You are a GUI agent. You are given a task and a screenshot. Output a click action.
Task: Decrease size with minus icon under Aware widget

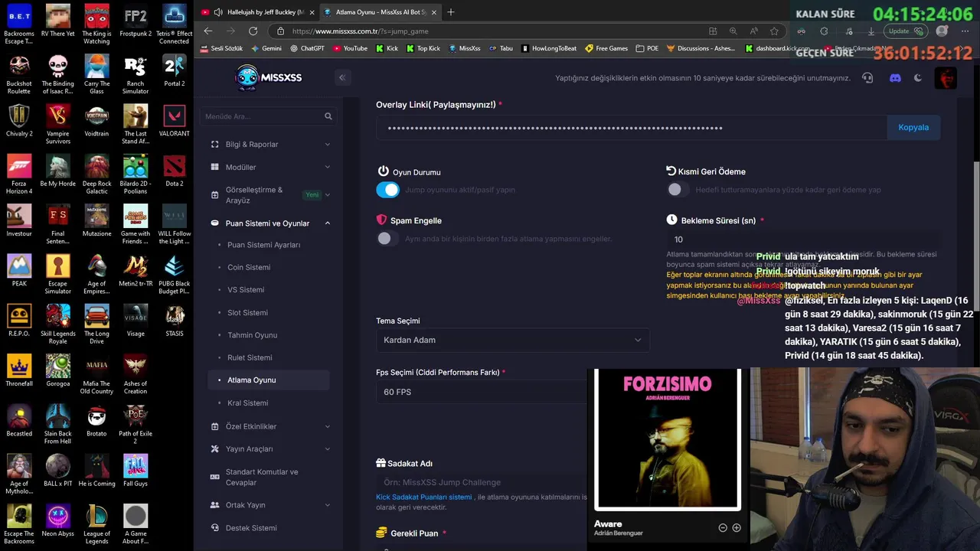723,528
